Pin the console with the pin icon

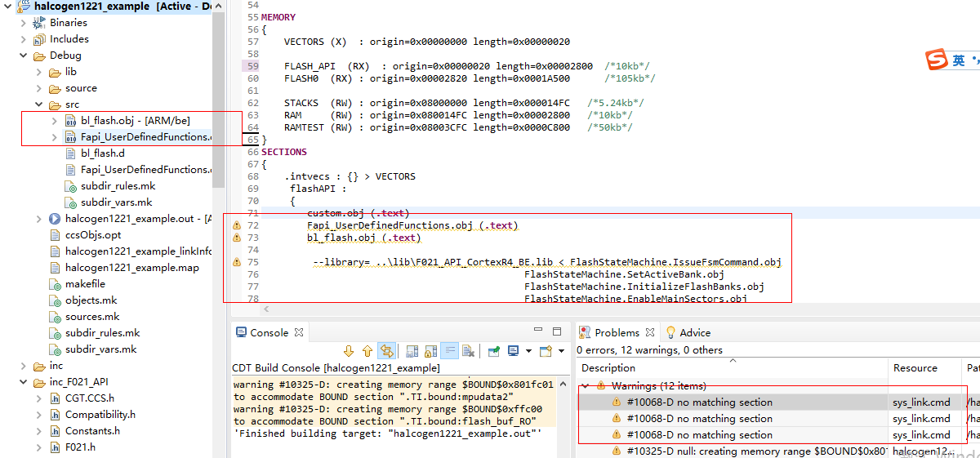pos(494,351)
